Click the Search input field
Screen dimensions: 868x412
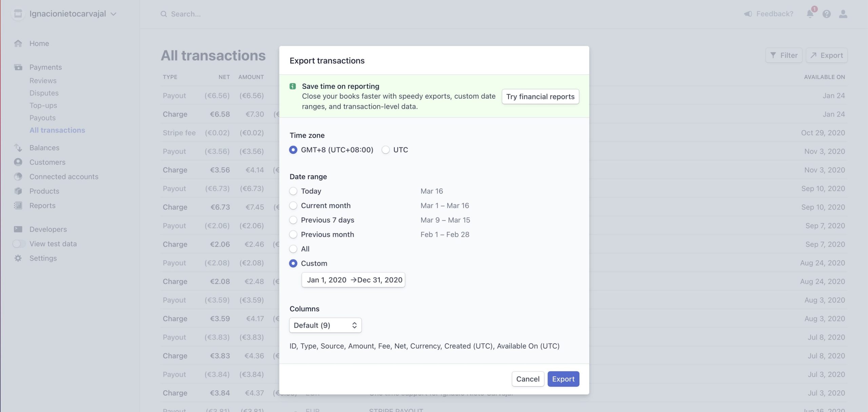(186, 14)
